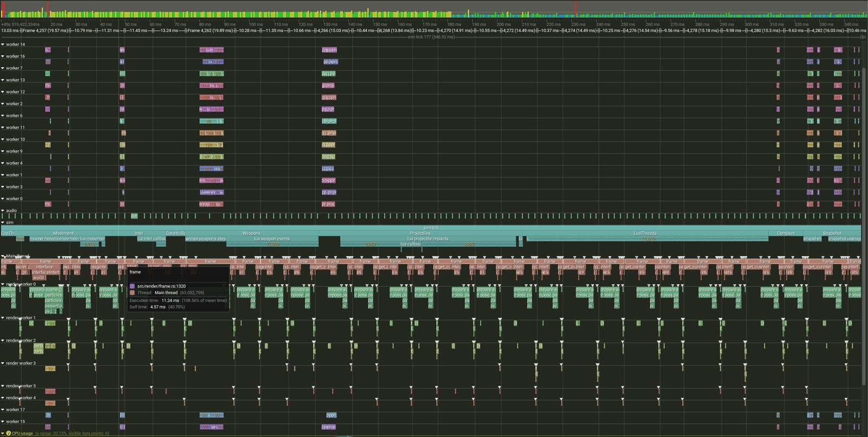Viewport: 868px width, 437px height.
Task: Click the lua weapon events zone
Action: pyautogui.click(x=272, y=239)
